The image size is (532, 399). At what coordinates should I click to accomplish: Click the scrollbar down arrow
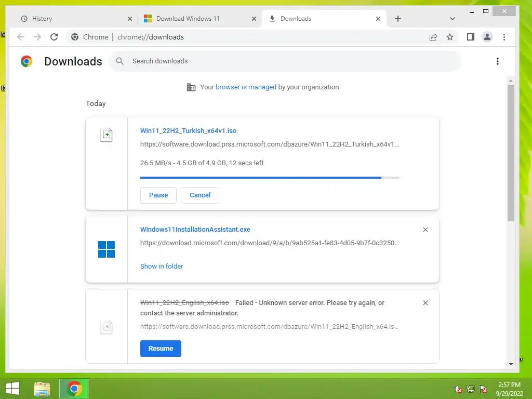coord(511,364)
